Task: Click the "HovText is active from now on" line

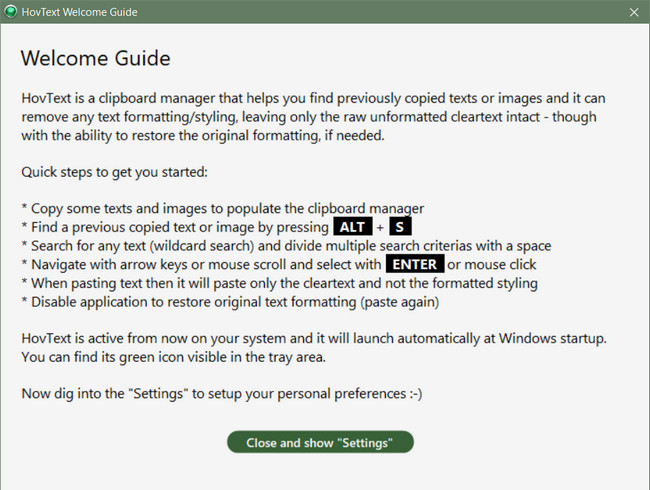Action: point(314,338)
